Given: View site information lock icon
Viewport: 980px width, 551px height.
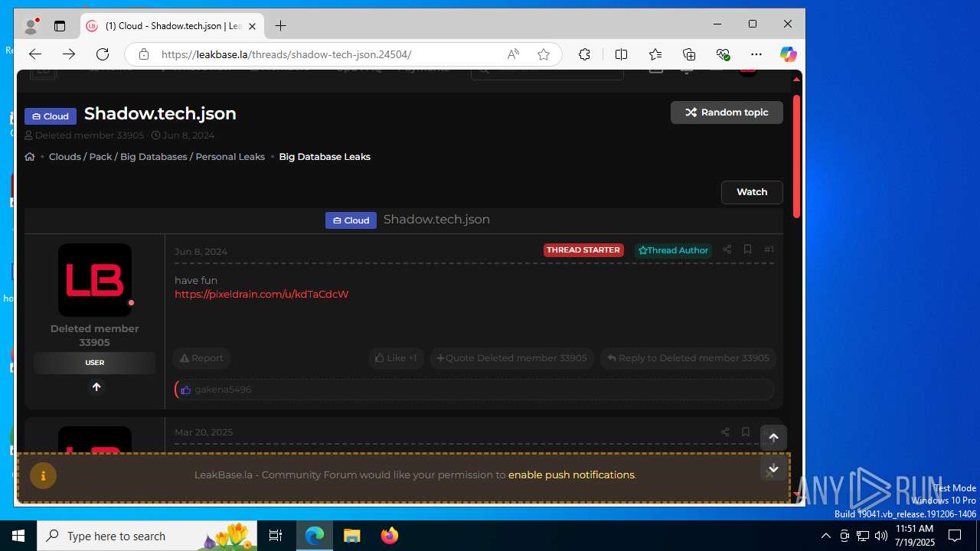Looking at the screenshot, I should pos(143,54).
